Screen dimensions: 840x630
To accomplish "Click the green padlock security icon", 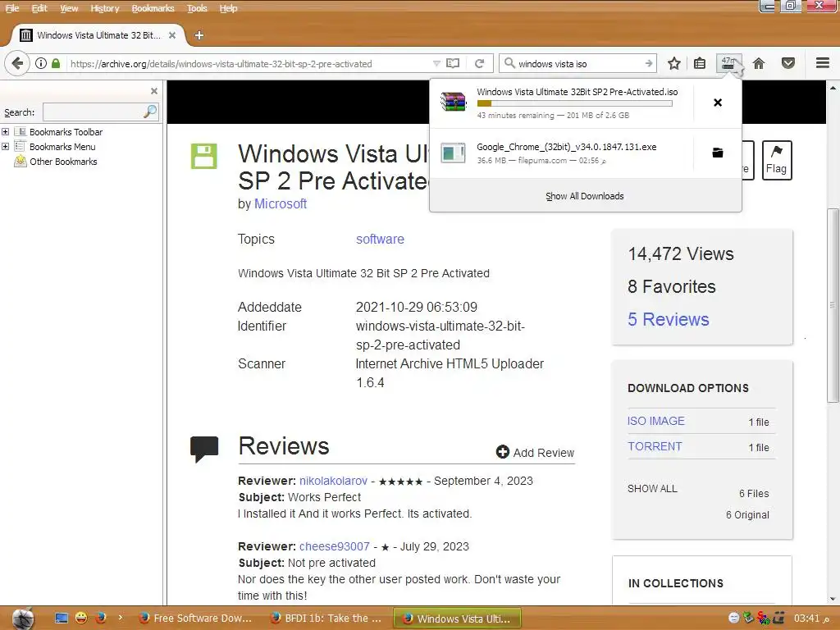I will tap(56, 63).
